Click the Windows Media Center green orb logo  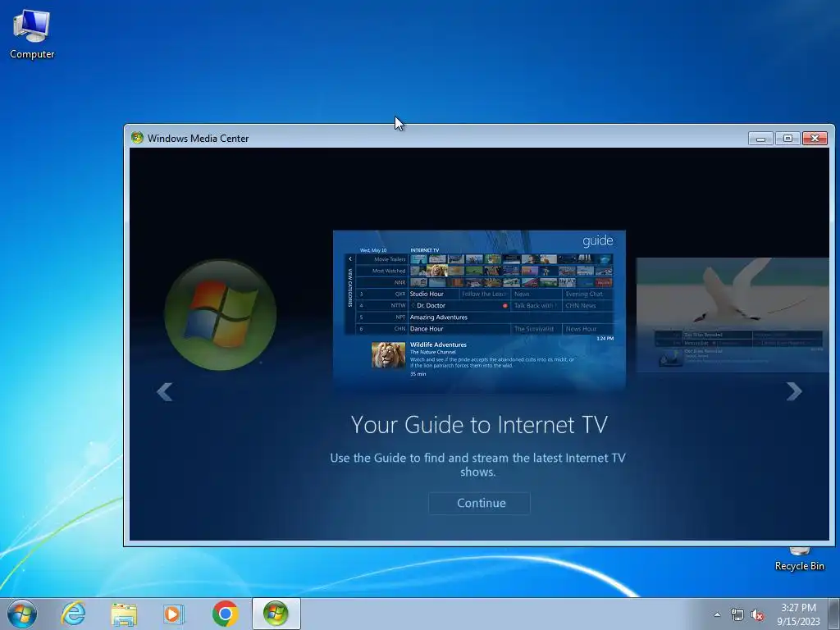[220, 315]
